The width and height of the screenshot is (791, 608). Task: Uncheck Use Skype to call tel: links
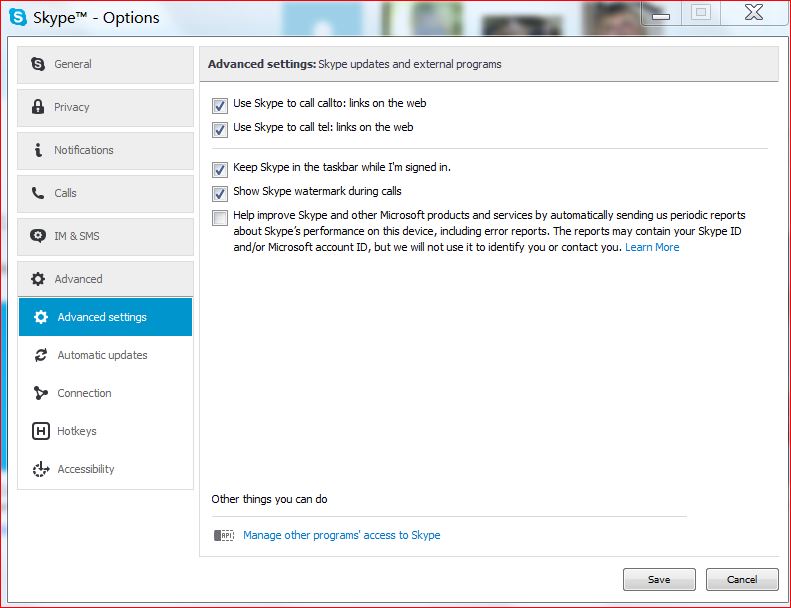(219, 130)
